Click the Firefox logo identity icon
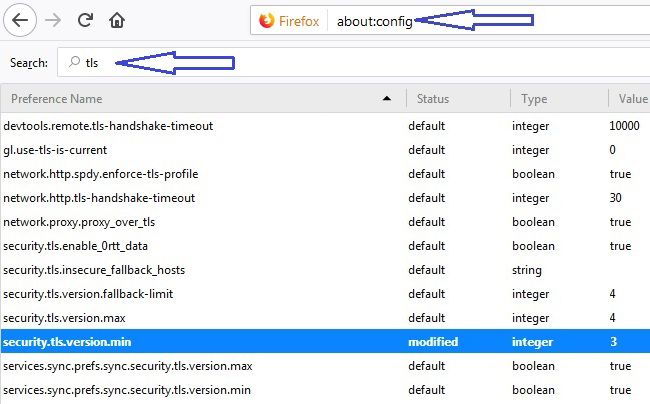Screen dimensions: 650x404 click(x=267, y=20)
